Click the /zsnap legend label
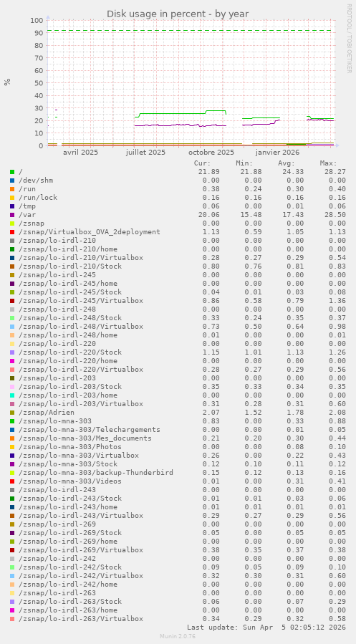 (x=32, y=224)
